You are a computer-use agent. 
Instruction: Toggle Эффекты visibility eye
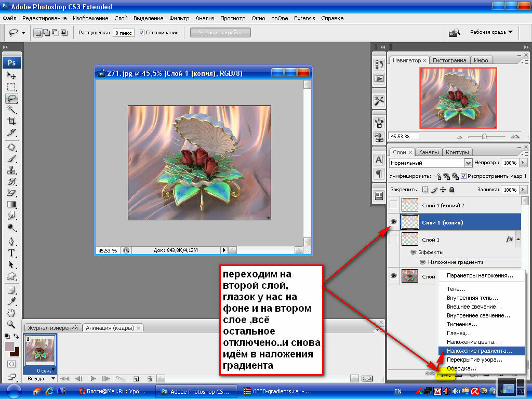[x=413, y=252]
